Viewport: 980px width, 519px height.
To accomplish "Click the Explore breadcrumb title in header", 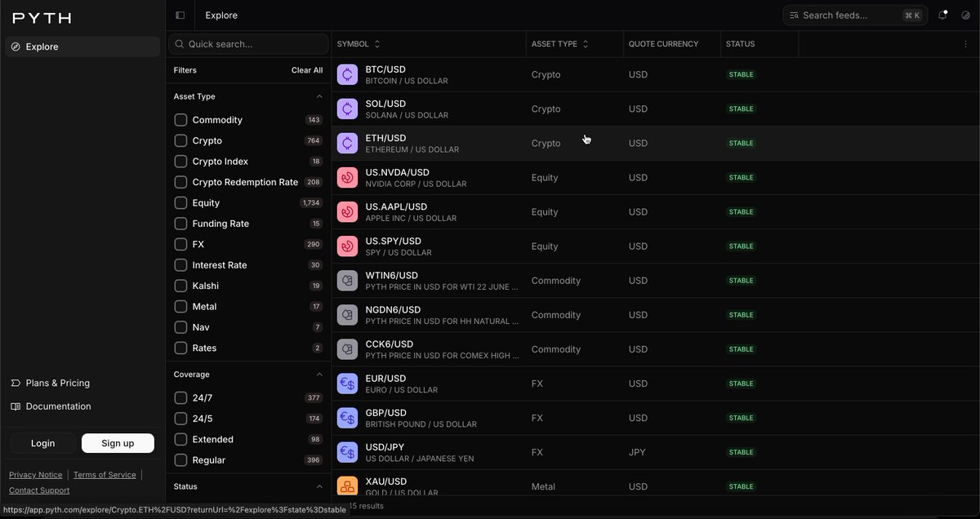I will (221, 16).
